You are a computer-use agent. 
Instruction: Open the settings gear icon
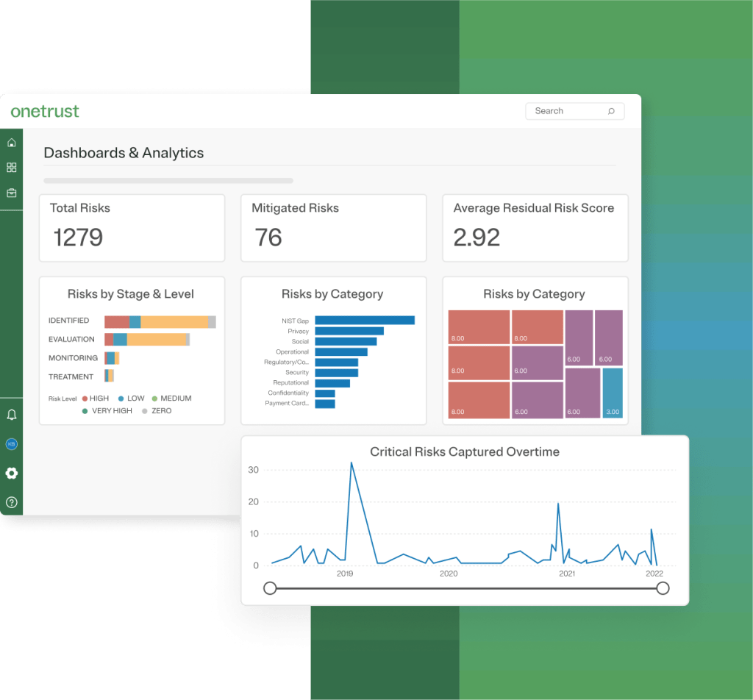[x=11, y=473]
